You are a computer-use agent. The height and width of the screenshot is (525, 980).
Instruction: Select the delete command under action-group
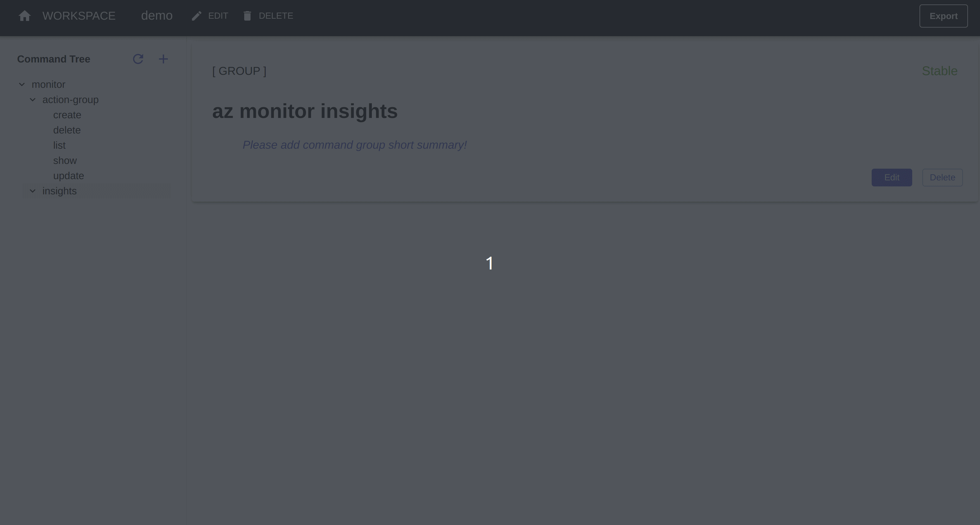[67, 130]
